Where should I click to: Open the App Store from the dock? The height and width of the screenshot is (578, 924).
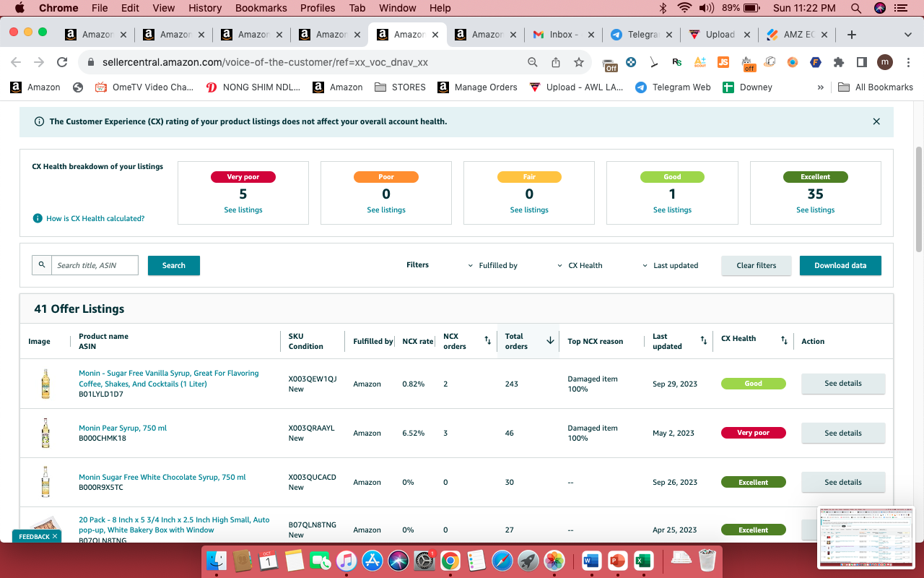(x=372, y=560)
